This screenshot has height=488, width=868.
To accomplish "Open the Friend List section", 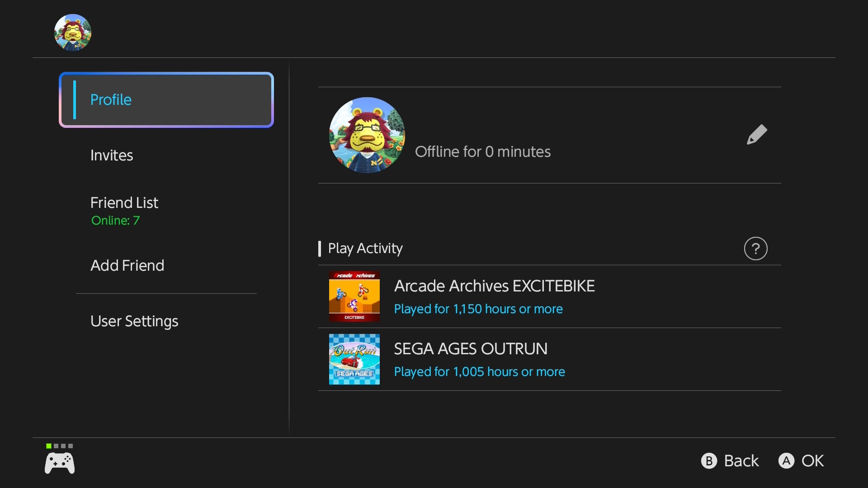I will (124, 203).
